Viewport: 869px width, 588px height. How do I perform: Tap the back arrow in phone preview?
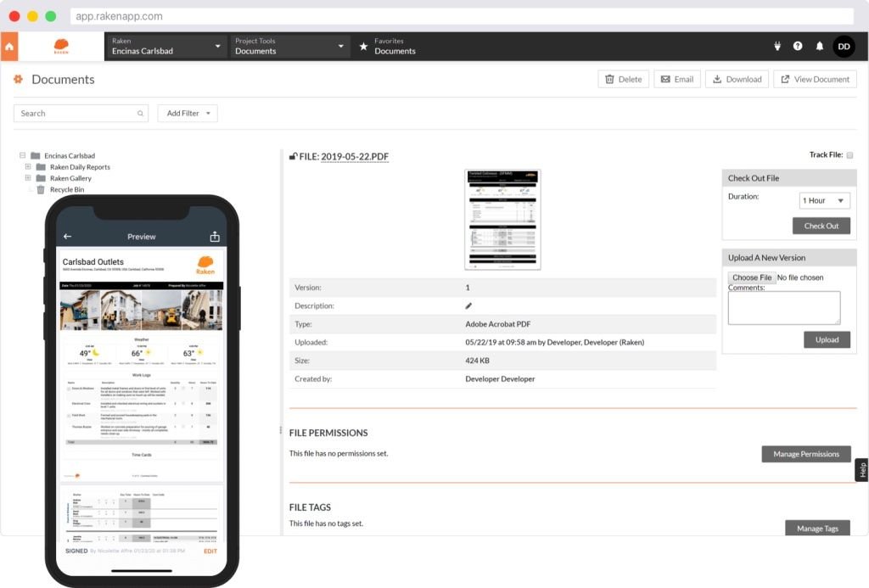68,237
